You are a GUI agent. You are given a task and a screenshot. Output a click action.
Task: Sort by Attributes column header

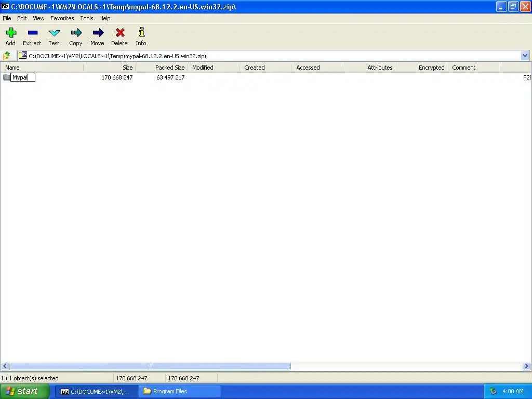369,68
